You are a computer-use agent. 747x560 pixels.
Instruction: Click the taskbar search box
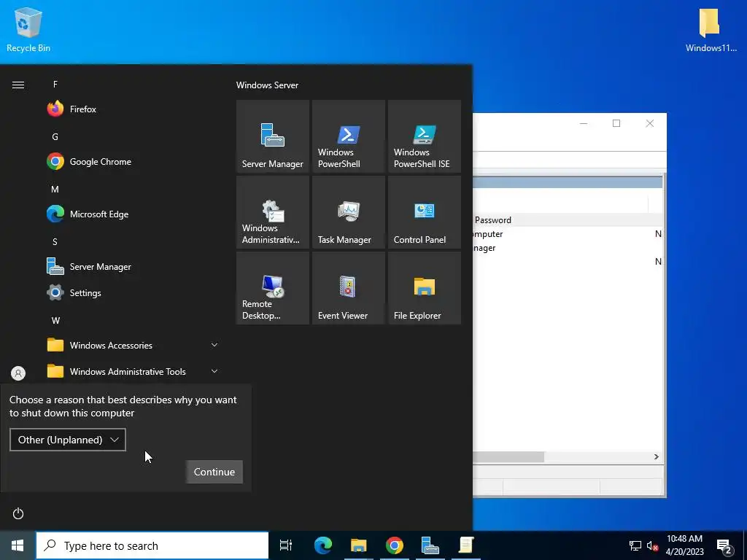point(152,545)
